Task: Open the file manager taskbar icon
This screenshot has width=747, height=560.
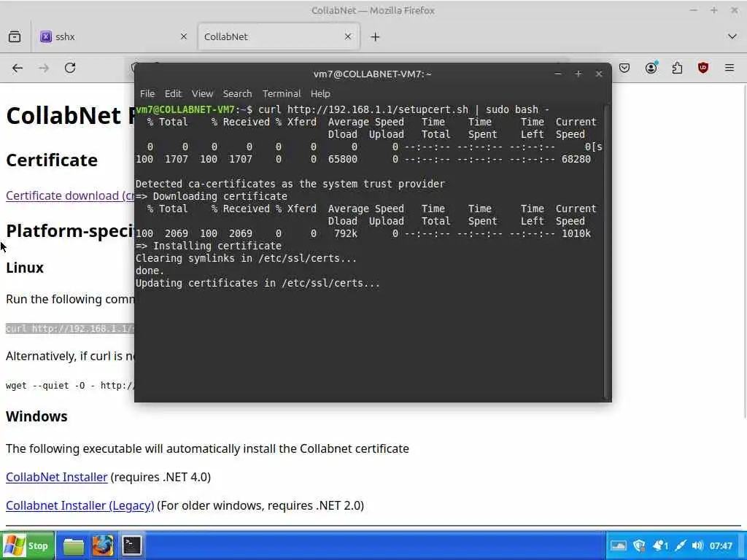Action: (74, 545)
